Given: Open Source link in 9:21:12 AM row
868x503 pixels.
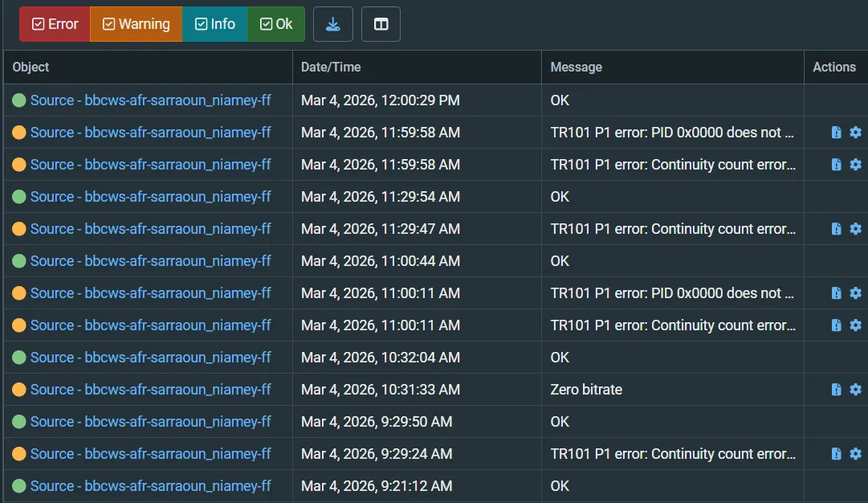Looking at the screenshot, I should click(151, 486).
